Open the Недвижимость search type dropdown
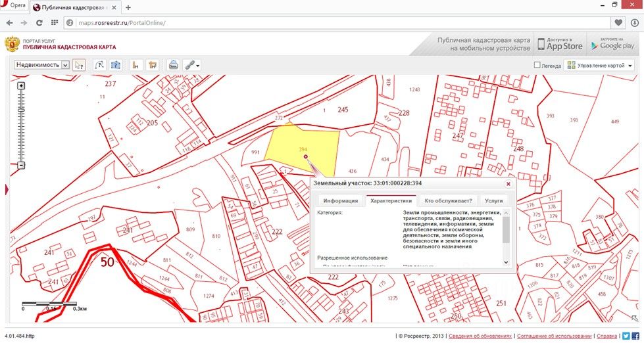Screen dimensions: 644x343 coord(41,65)
